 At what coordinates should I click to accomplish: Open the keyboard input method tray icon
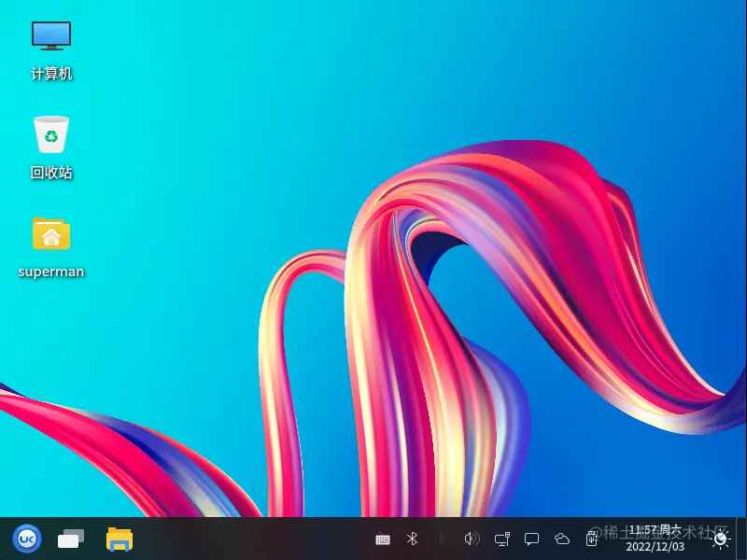pyautogui.click(x=383, y=539)
